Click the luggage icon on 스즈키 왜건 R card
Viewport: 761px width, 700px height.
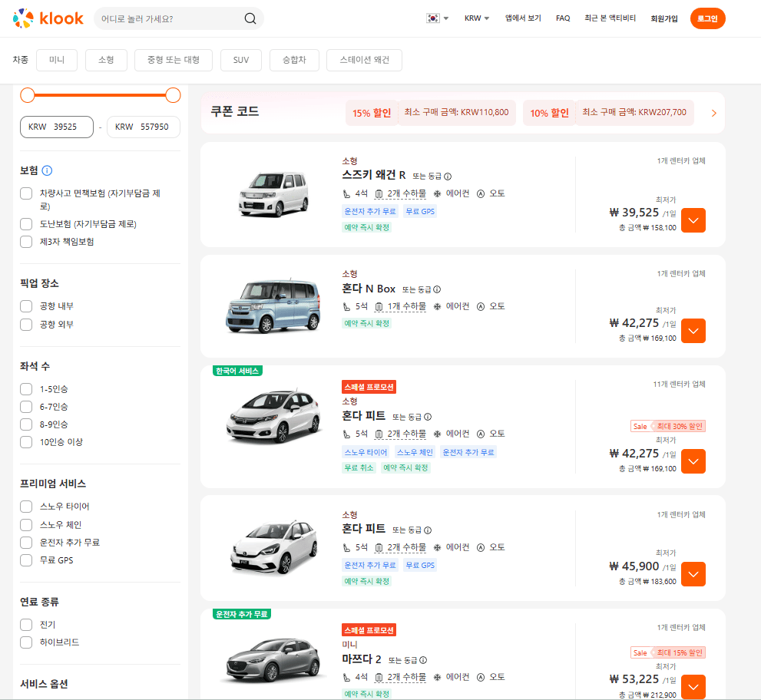379,194
